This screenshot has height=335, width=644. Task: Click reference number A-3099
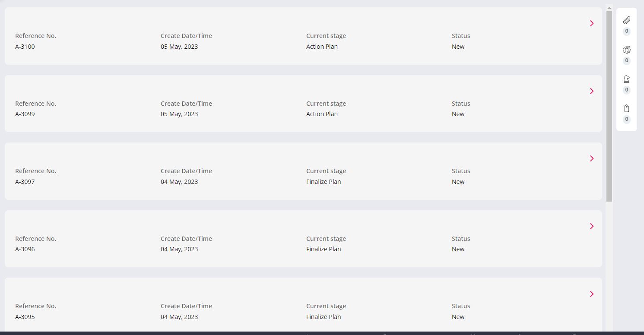coord(25,114)
